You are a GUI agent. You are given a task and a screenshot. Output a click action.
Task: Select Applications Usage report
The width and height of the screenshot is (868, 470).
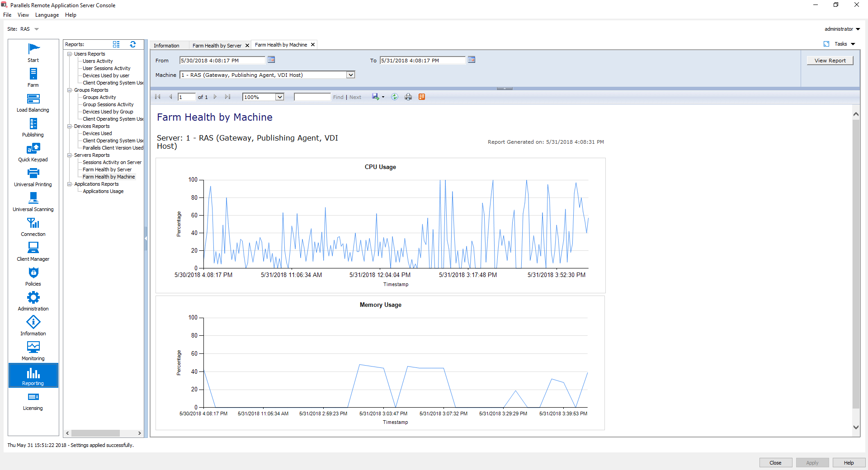[103, 191]
